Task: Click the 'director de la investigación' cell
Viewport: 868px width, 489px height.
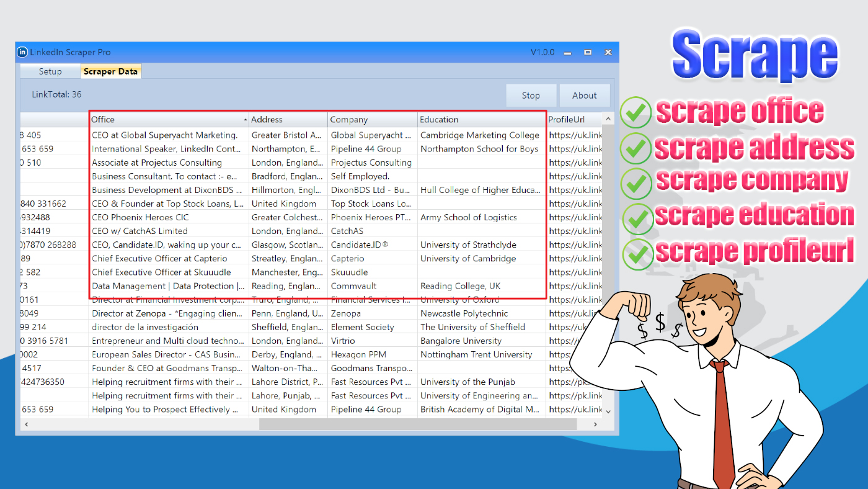Action: coord(169,327)
